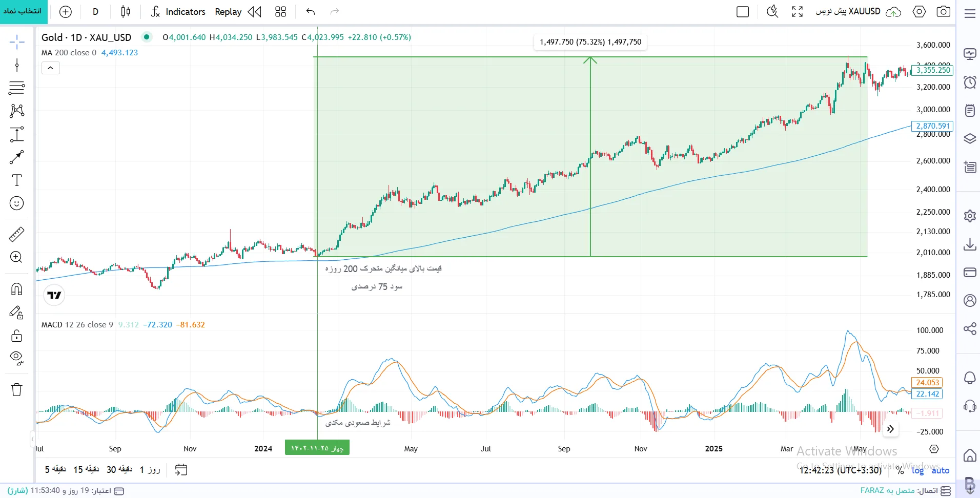Click the TradingView logo on chart
980x498 pixels.
[x=54, y=295]
